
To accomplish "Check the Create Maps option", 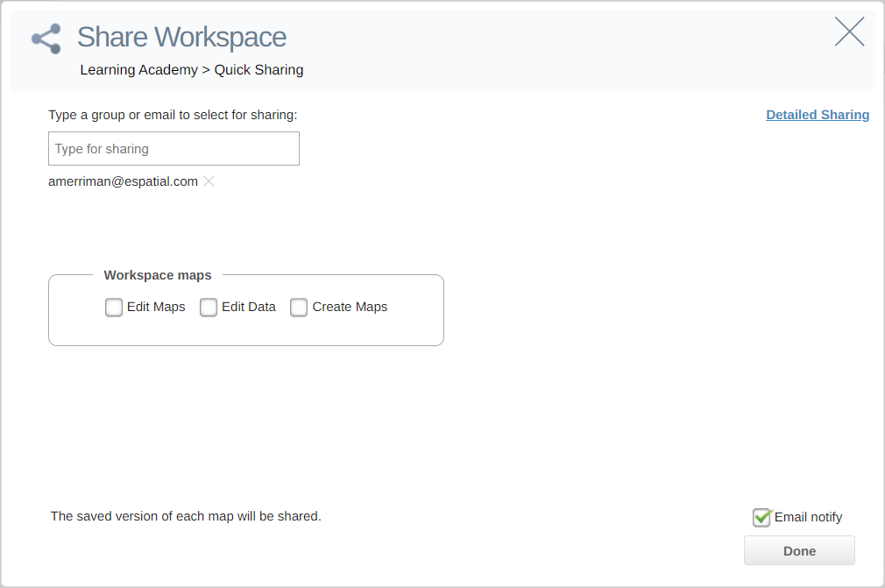I will tap(299, 308).
